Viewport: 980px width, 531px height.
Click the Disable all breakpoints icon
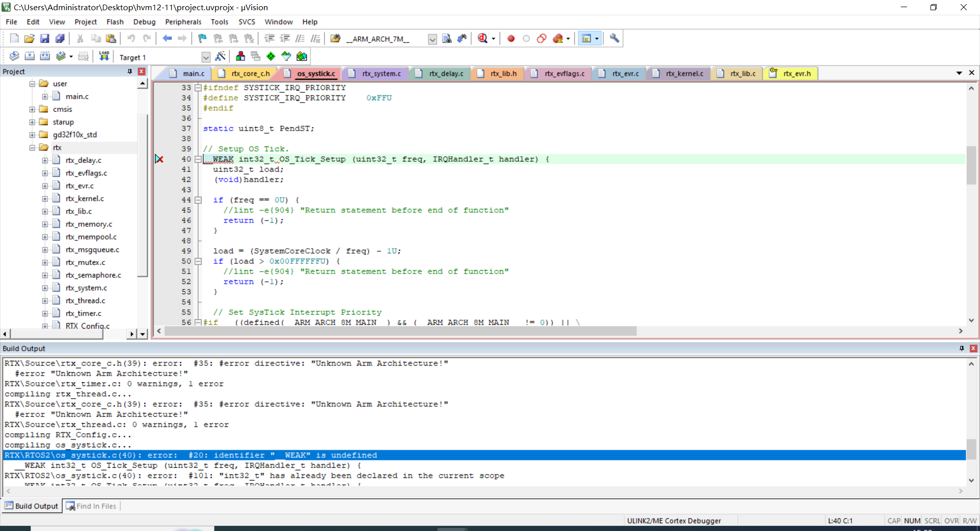pos(542,38)
